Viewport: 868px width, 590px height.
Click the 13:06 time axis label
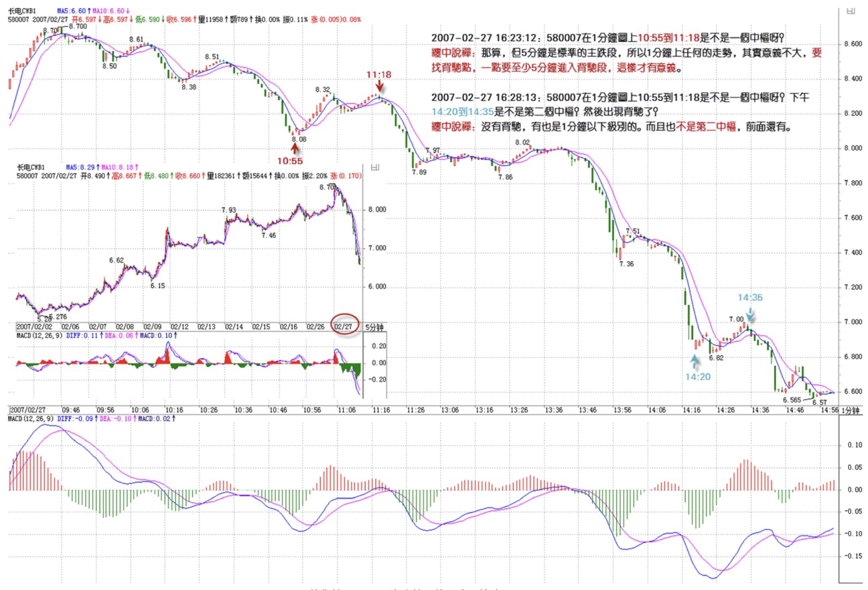[x=450, y=410]
